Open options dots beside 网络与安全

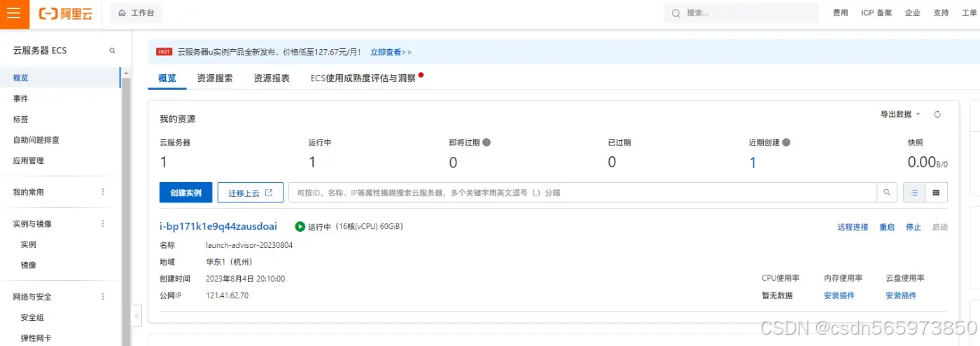(x=103, y=297)
